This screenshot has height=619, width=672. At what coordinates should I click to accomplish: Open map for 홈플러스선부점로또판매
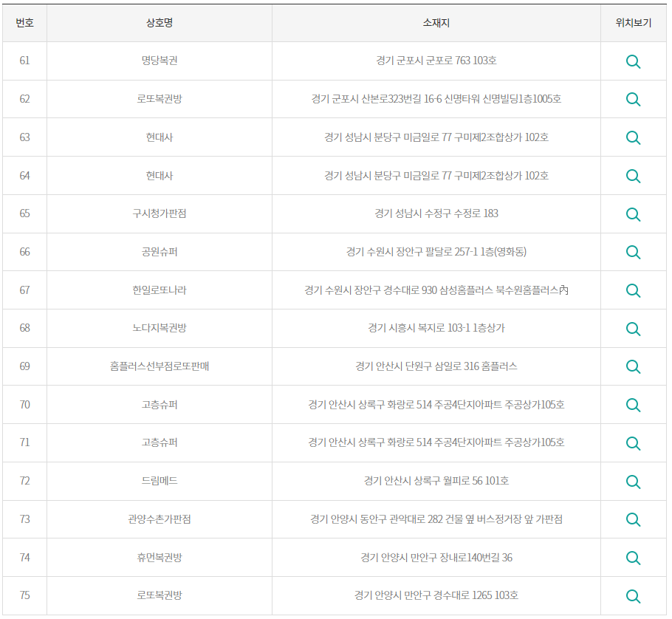(x=633, y=367)
